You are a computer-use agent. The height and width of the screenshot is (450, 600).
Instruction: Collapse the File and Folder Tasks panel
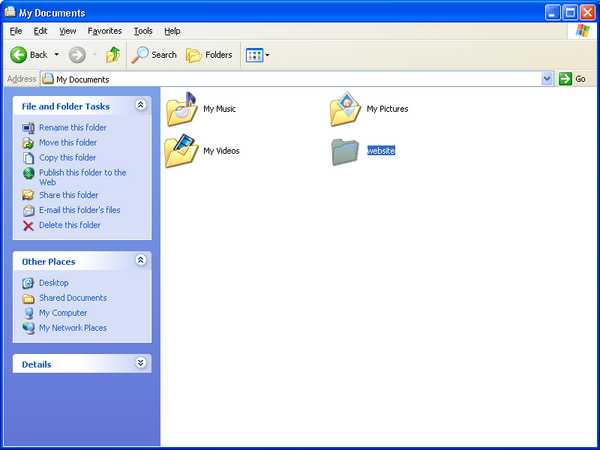point(141,105)
